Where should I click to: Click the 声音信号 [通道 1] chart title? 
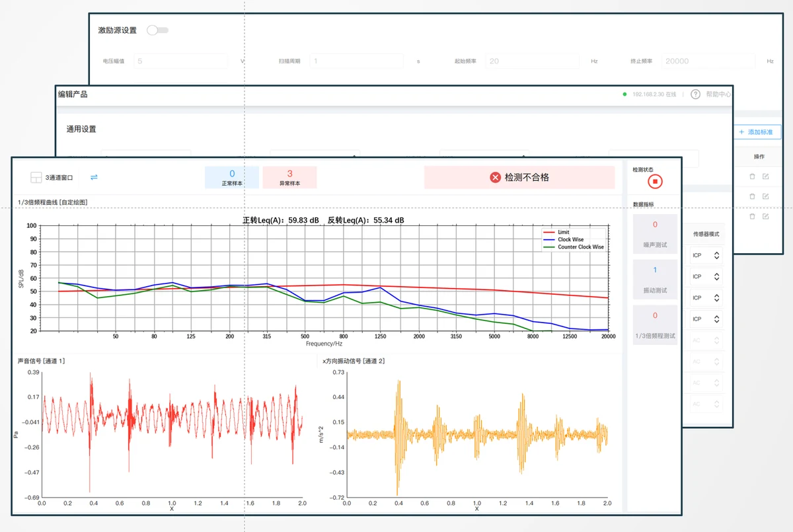(x=42, y=361)
